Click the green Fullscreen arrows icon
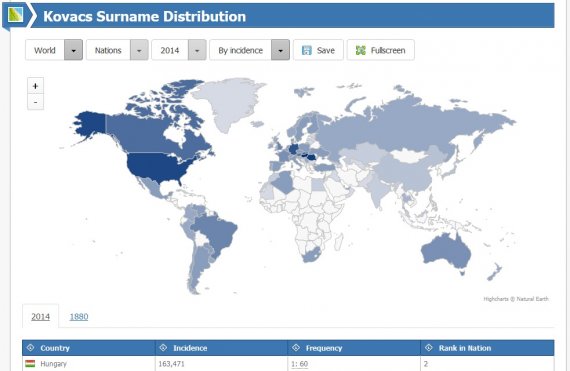 pyautogui.click(x=361, y=50)
